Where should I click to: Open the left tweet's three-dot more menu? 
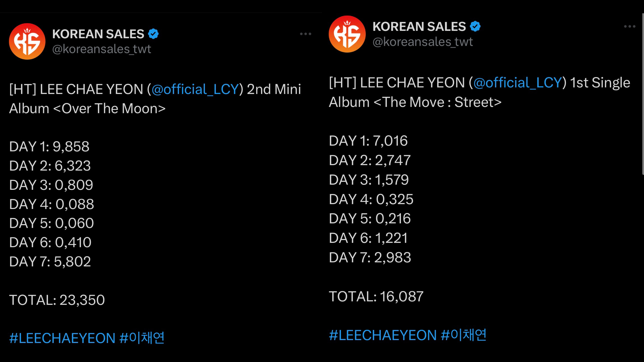tap(306, 34)
